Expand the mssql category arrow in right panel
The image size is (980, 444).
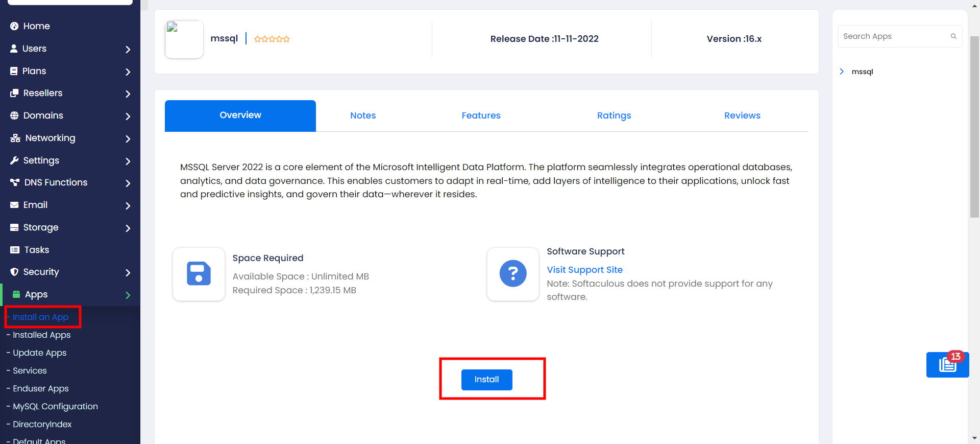pyautogui.click(x=842, y=72)
